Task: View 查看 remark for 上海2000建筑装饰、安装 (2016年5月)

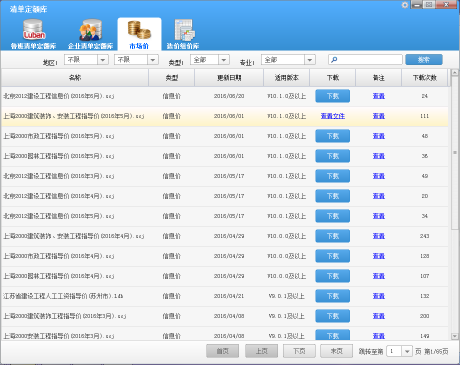Action: [x=379, y=116]
